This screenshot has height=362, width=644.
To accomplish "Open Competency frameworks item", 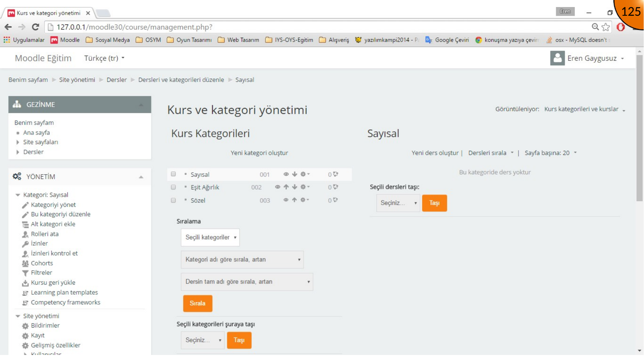I will coord(66,302).
